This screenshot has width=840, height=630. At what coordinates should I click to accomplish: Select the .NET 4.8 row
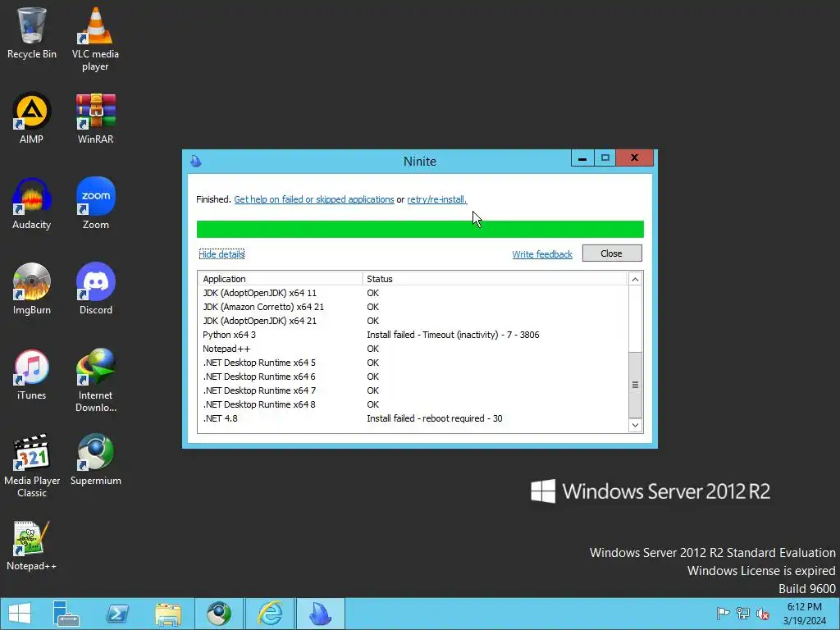pos(413,418)
